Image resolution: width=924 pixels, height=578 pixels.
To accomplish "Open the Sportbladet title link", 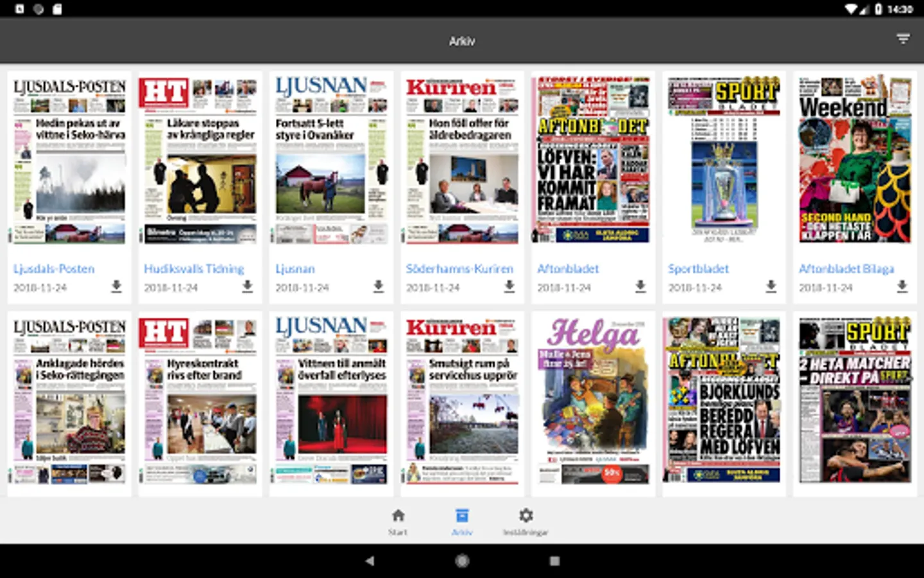I will (698, 268).
